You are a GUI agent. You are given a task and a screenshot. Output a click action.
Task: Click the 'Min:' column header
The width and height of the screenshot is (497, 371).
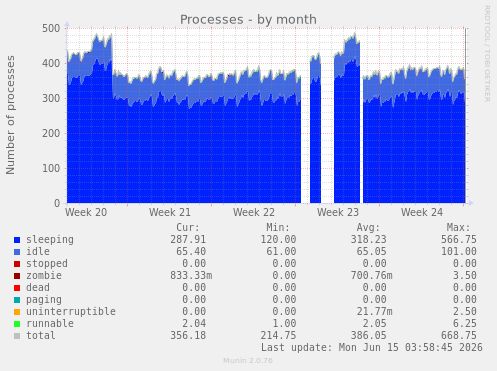pos(278,228)
